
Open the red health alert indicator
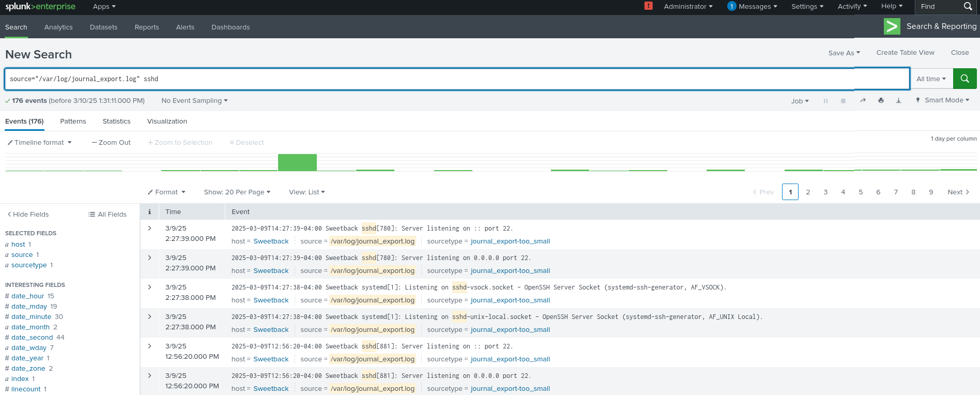[649, 6]
